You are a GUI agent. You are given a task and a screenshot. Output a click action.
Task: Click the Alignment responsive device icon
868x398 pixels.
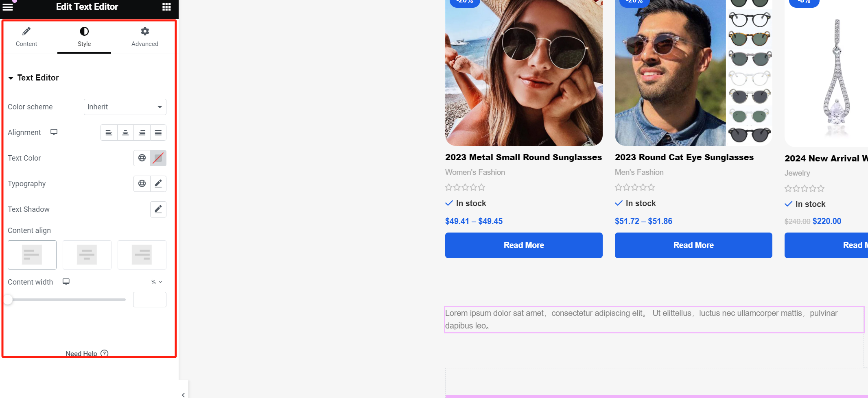(x=54, y=132)
